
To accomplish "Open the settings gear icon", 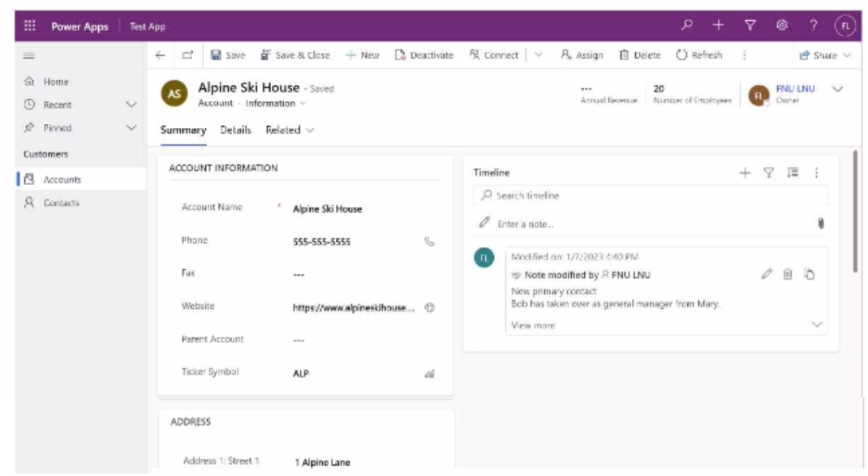I will 782,26.
